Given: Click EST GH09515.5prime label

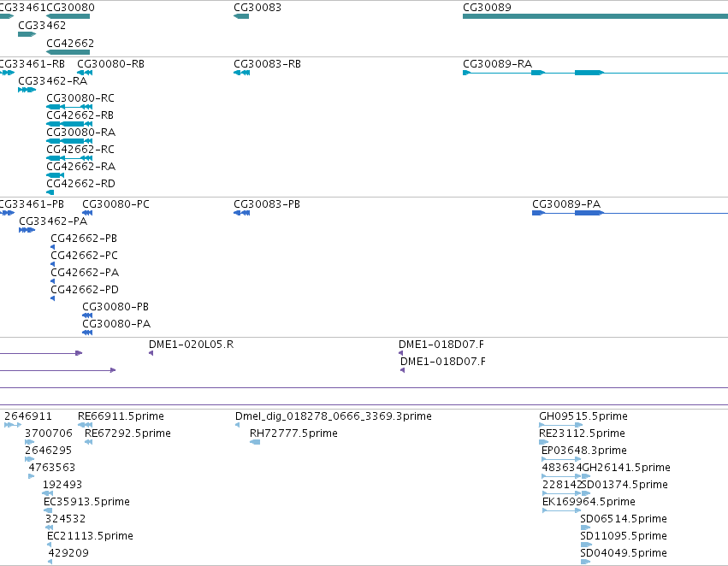Looking at the screenshot, I should [x=583, y=416].
